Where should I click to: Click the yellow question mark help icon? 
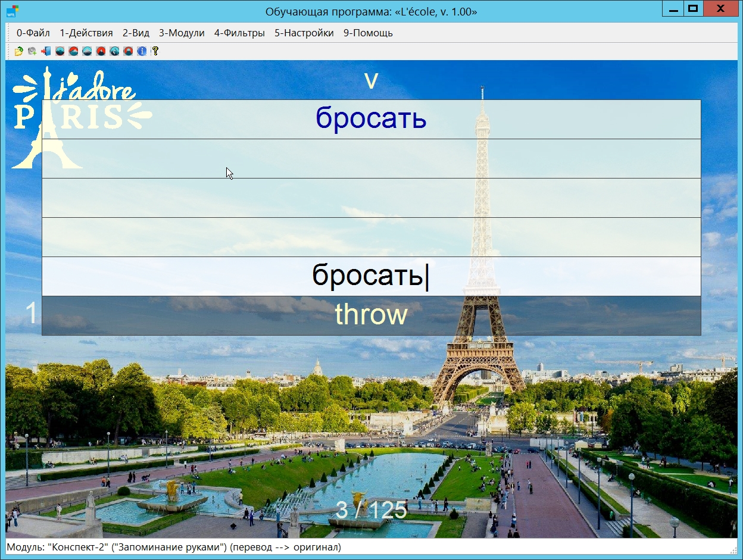tap(155, 51)
